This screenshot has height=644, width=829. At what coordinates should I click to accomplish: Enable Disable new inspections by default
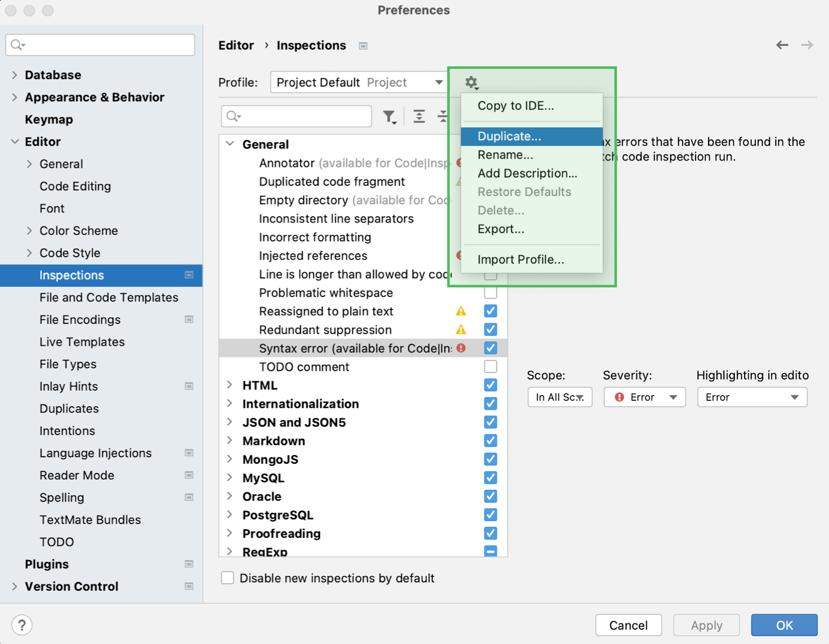227,578
